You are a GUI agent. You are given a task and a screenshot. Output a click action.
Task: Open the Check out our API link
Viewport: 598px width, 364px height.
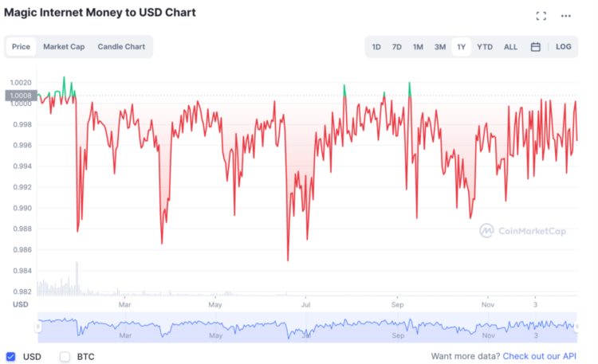538,356
